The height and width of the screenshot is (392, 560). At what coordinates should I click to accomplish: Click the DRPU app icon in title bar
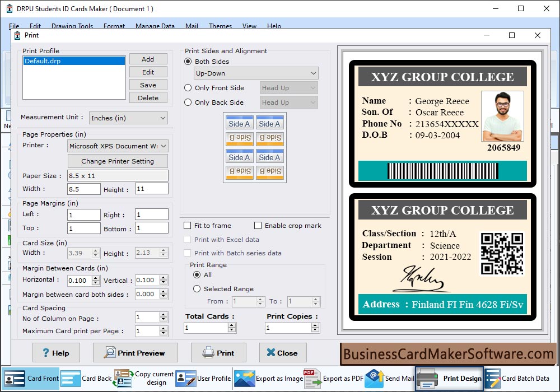coord(10,9)
